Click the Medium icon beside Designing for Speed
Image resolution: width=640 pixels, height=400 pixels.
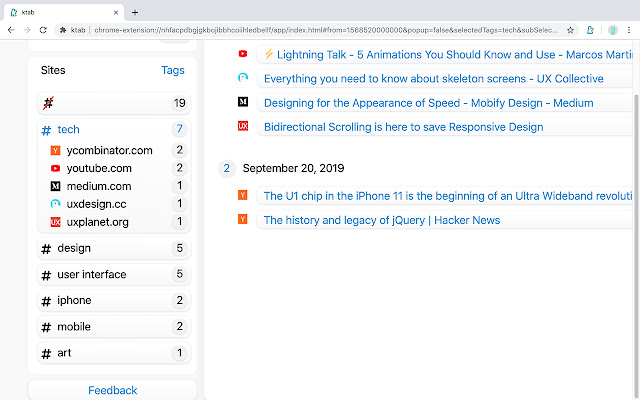click(243, 102)
